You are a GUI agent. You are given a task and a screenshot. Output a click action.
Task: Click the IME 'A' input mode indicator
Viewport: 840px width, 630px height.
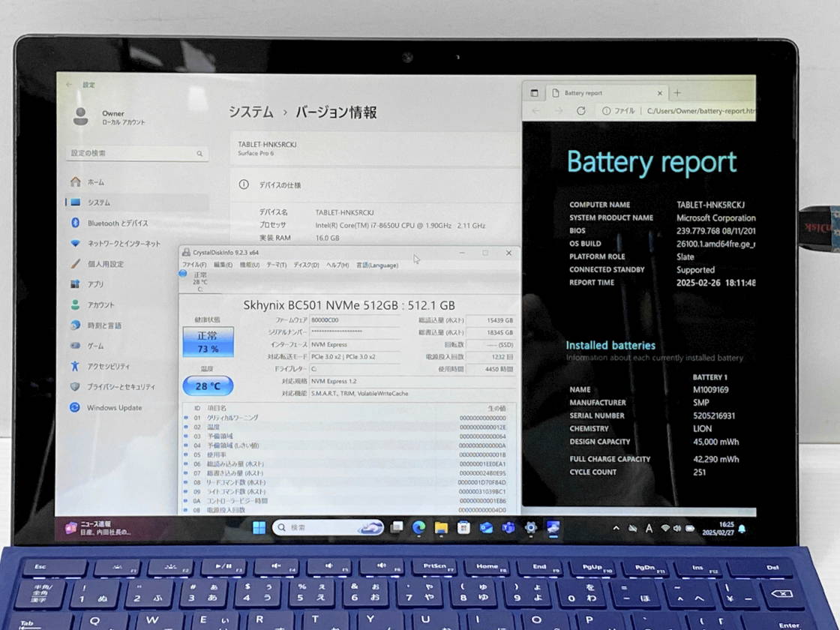pos(649,528)
